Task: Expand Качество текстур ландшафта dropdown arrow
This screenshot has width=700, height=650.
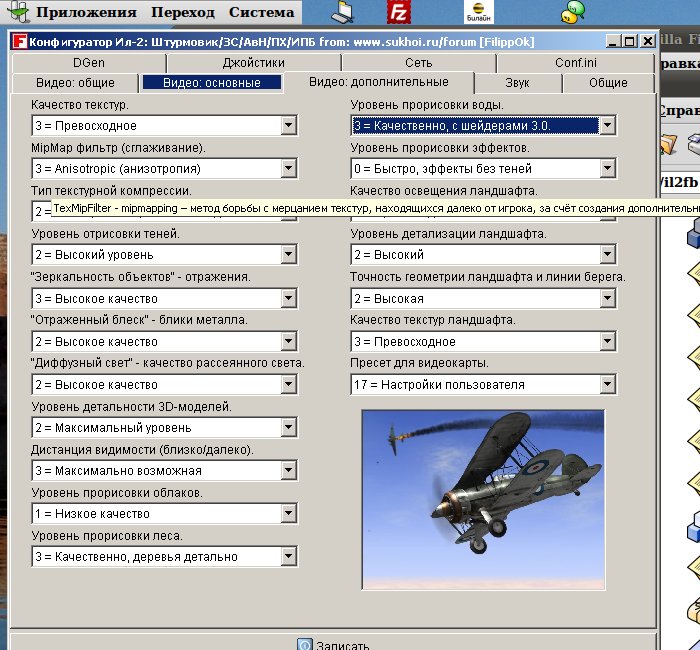Action: coord(608,342)
